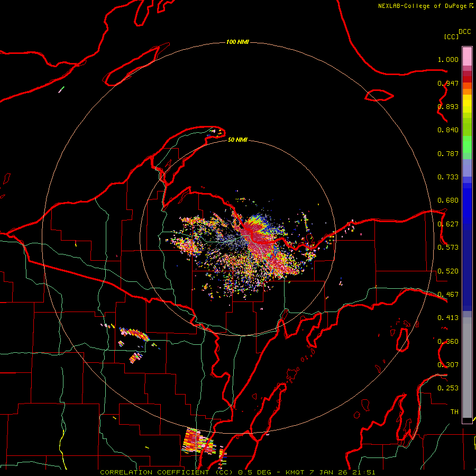The height and width of the screenshot is (476, 476).
Task: Pick the bright green segment of the color bar
Action: click(467, 144)
